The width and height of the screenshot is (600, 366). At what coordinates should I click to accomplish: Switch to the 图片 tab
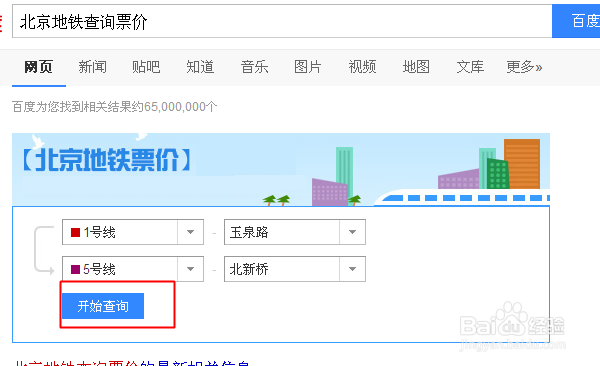pyautogui.click(x=308, y=67)
